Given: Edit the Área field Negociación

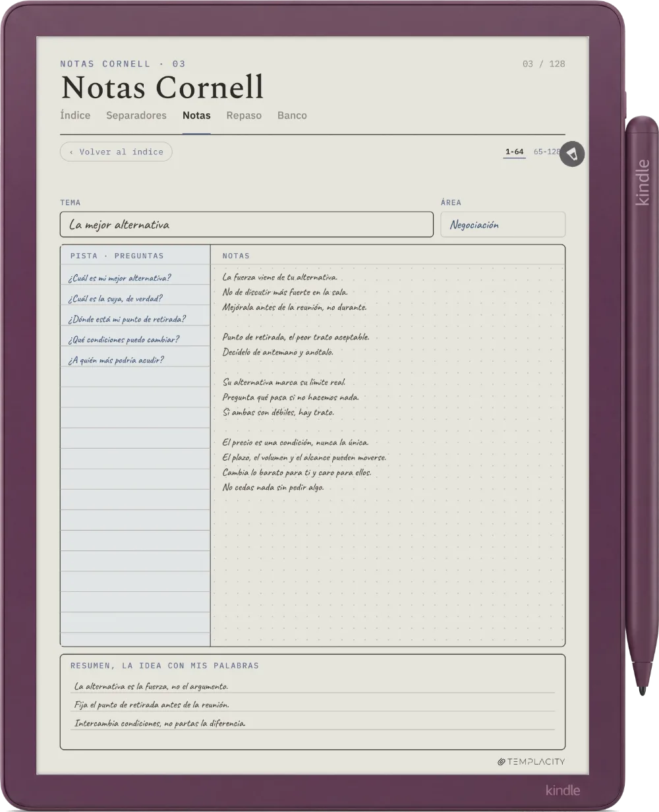Looking at the screenshot, I should click(503, 225).
